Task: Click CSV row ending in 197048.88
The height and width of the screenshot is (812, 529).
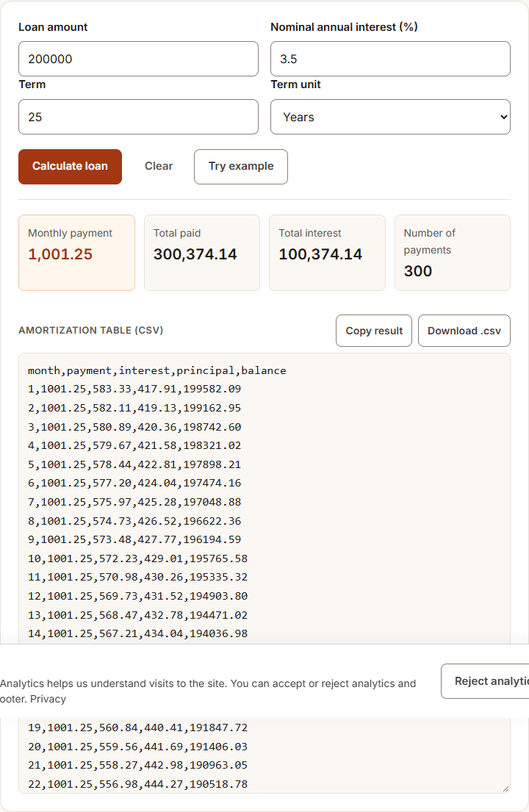Action: click(x=134, y=503)
